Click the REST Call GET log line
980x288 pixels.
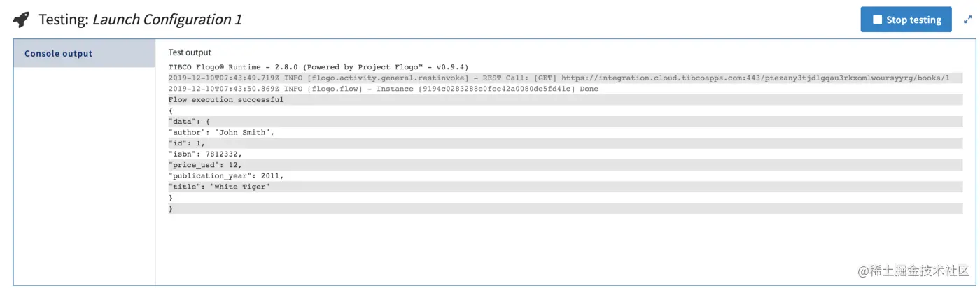pyautogui.click(x=566, y=78)
